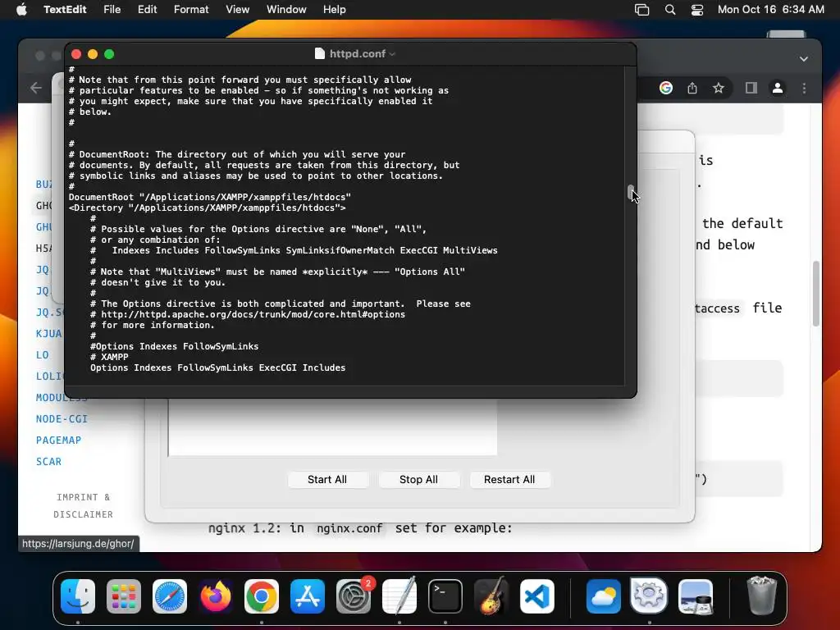840x630 pixels.
Task: Open Launchpad from the Dock
Action: 124,596
